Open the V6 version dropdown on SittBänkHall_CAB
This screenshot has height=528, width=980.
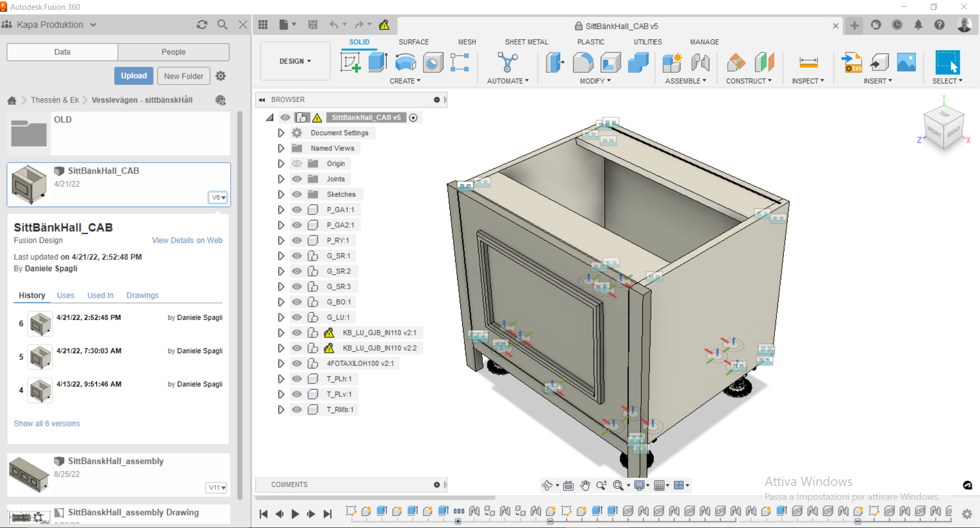217,197
